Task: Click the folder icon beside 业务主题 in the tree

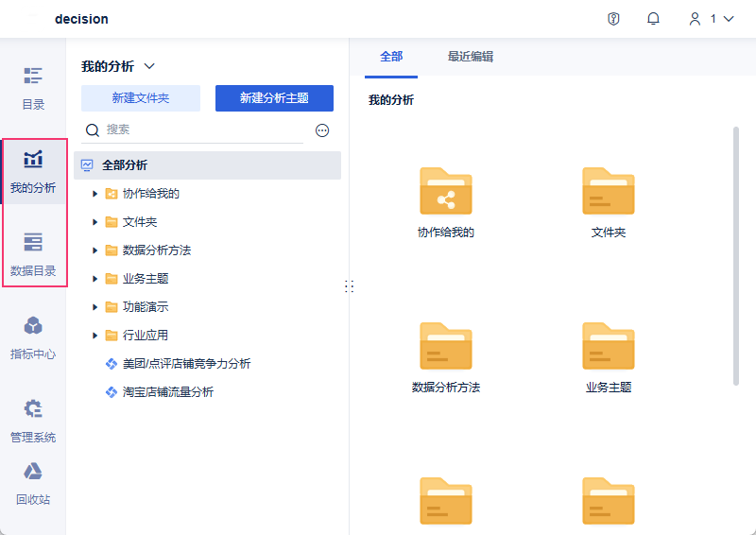Action: click(x=112, y=279)
